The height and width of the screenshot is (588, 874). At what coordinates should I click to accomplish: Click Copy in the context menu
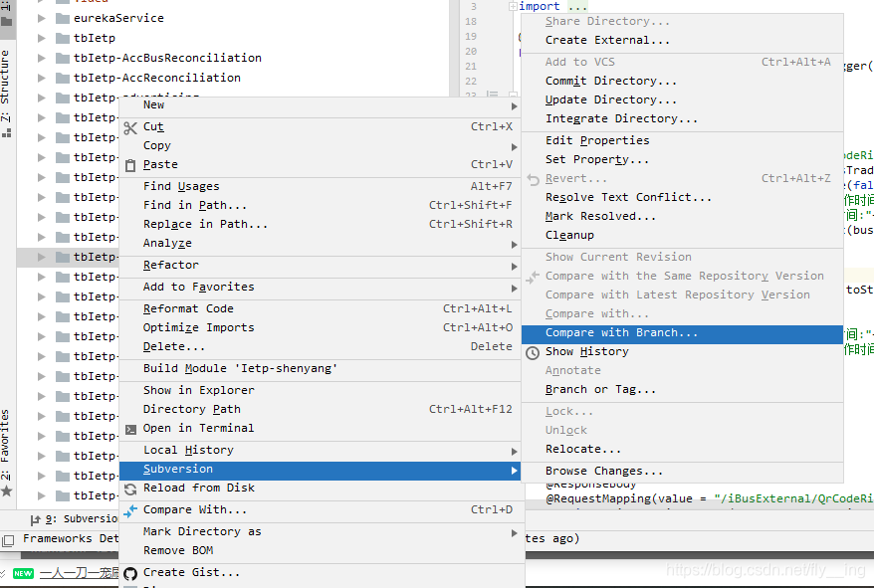pyautogui.click(x=320, y=146)
